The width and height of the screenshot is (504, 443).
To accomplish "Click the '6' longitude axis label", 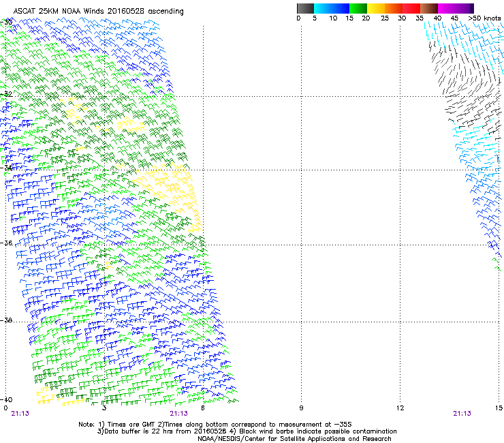I will 202,408.
